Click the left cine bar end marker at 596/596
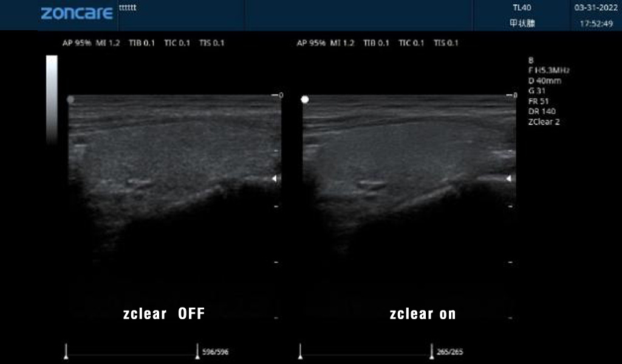 point(197,351)
